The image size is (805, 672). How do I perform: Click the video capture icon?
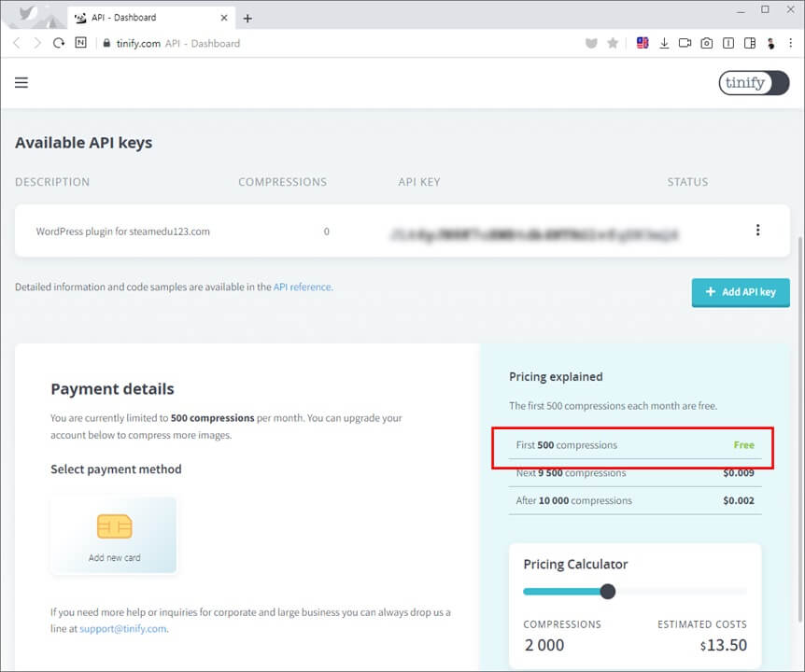click(685, 43)
